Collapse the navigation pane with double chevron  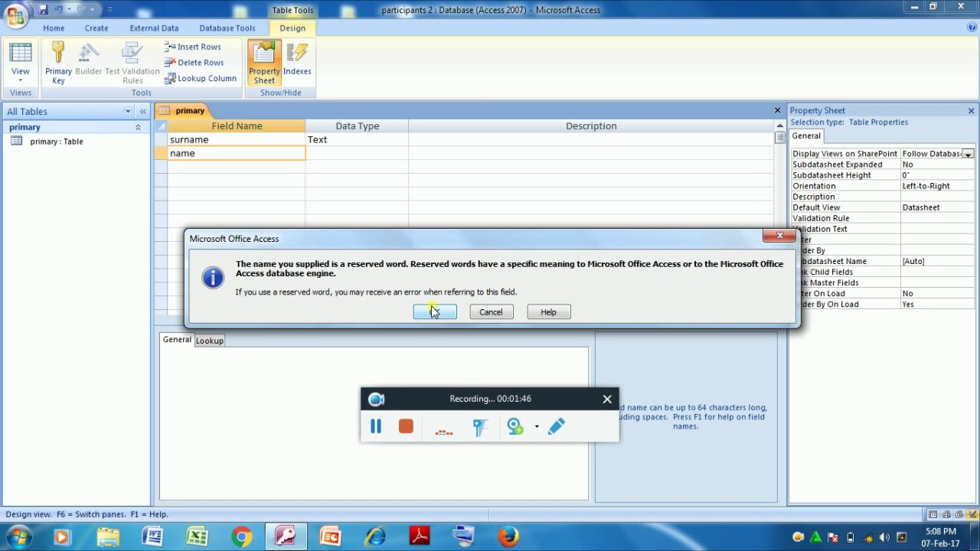(142, 112)
